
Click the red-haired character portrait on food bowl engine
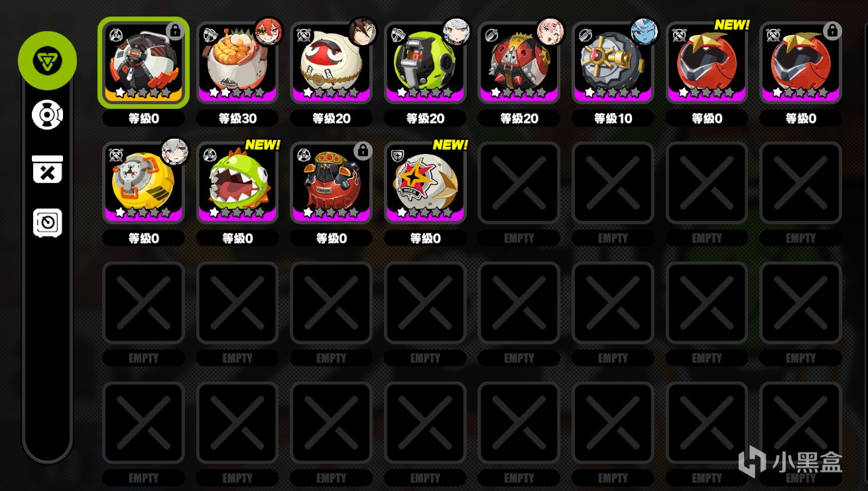coord(269,31)
